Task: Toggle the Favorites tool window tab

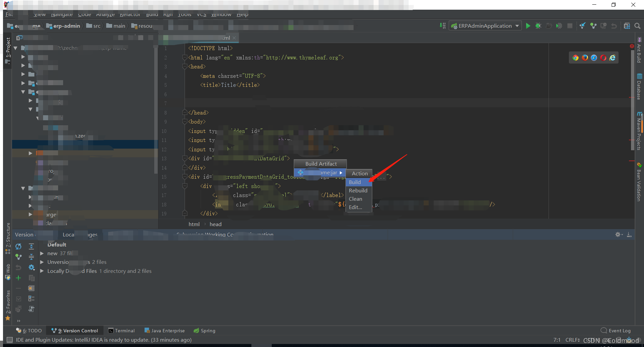Action: pyautogui.click(x=8, y=305)
